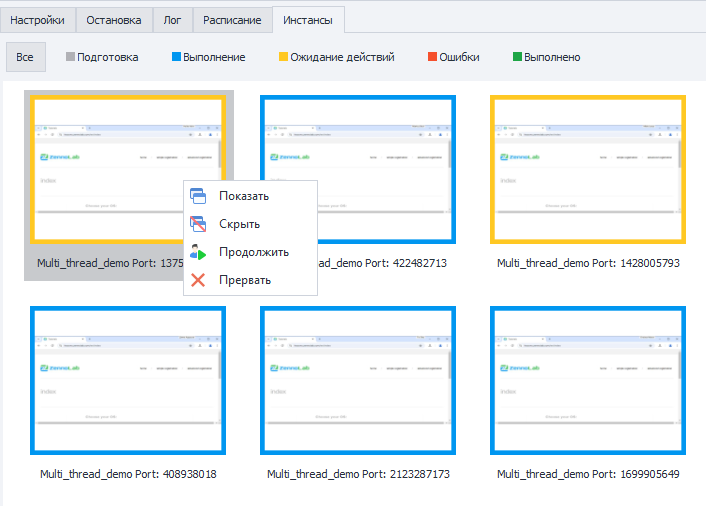Click the Continue (Продолжить) play icon
Viewport: 706px width, 506px height.
(x=198, y=252)
